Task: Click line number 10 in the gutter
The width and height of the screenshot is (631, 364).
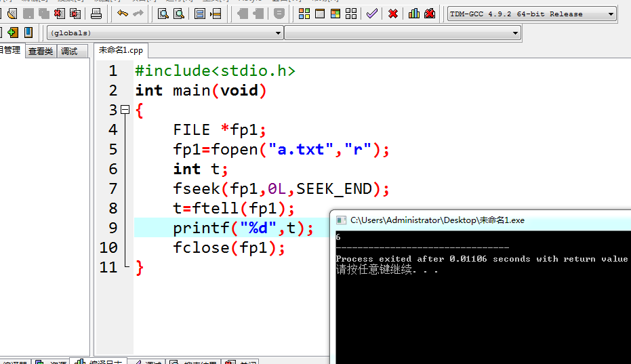Action: (x=108, y=247)
